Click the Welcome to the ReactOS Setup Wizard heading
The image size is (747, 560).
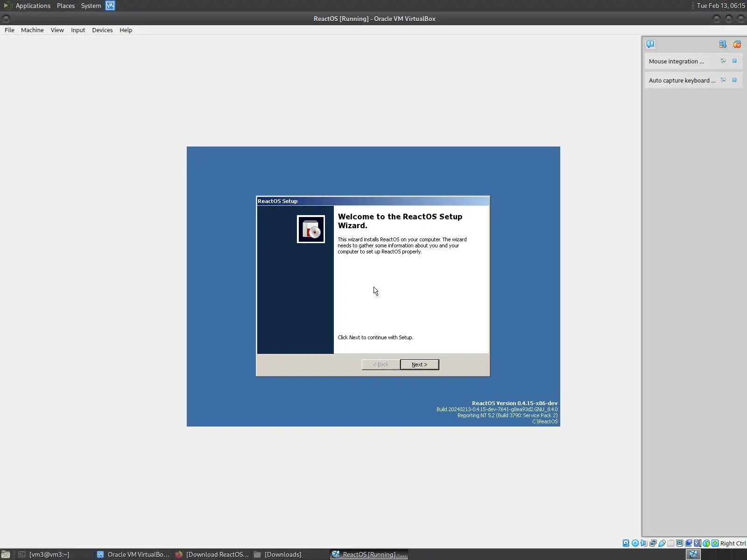pyautogui.click(x=400, y=221)
